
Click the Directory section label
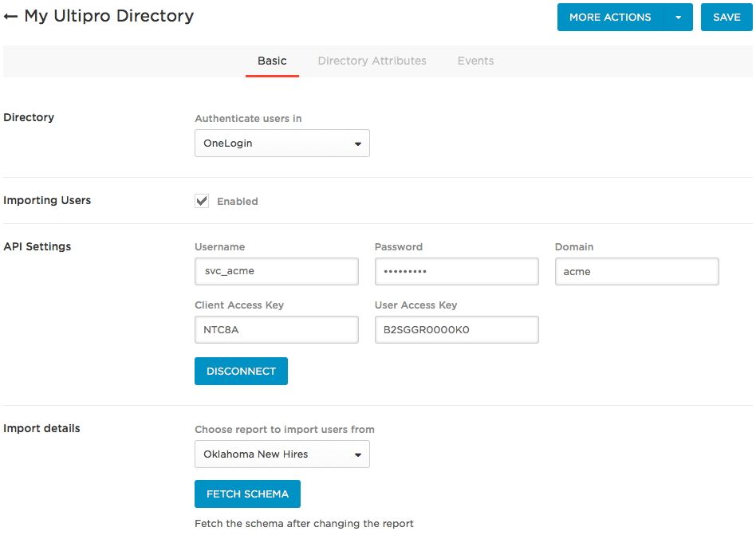coord(29,117)
